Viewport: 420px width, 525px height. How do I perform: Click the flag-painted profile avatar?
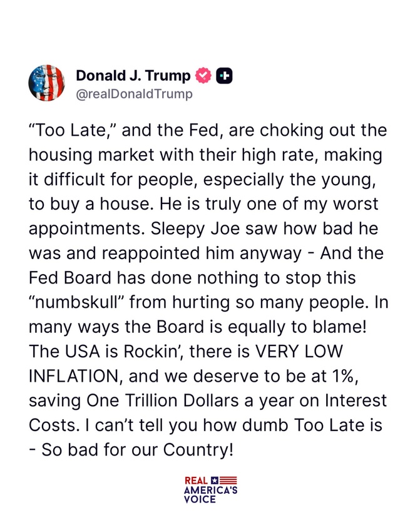(x=46, y=83)
